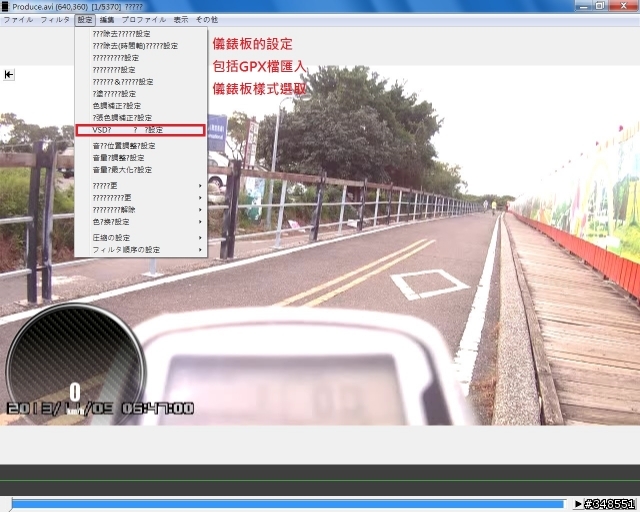Viewport: 640px width, 512px height.
Task: Open the フィルタ menu
Action: 55,20
